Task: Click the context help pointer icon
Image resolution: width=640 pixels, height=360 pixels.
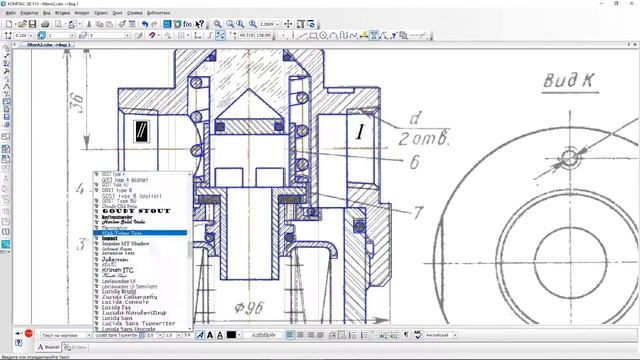Action: point(200,24)
